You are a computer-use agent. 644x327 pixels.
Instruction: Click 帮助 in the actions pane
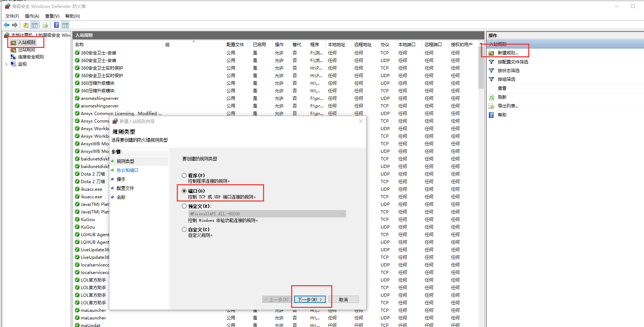[x=502, y=115]
